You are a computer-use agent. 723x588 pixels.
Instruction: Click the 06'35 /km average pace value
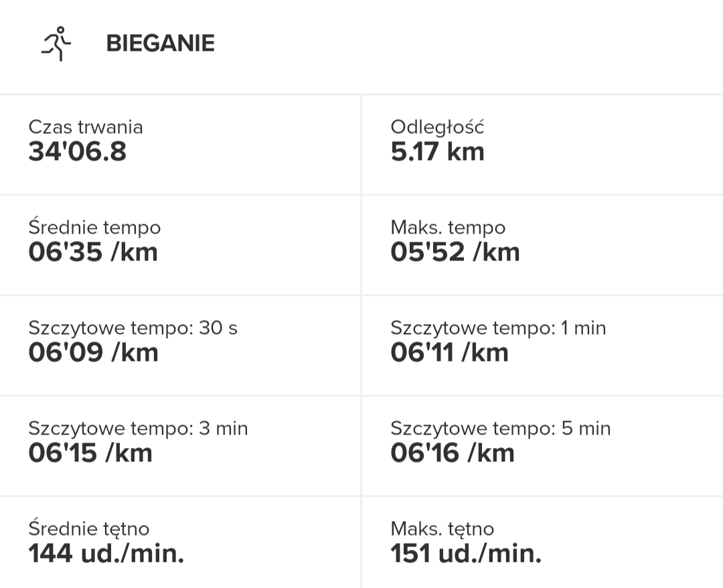(92, 252)
